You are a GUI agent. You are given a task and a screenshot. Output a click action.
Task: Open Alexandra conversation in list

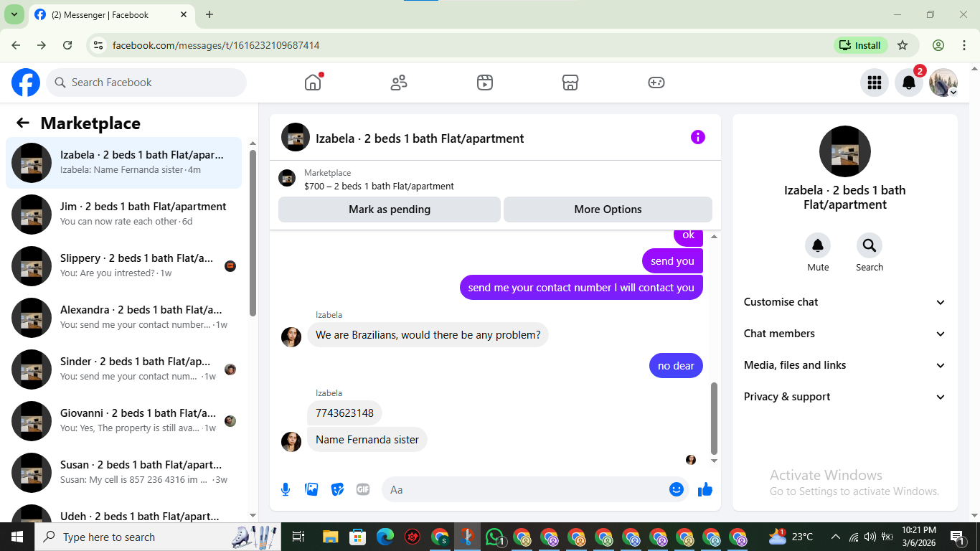click(x=123, y=318)
